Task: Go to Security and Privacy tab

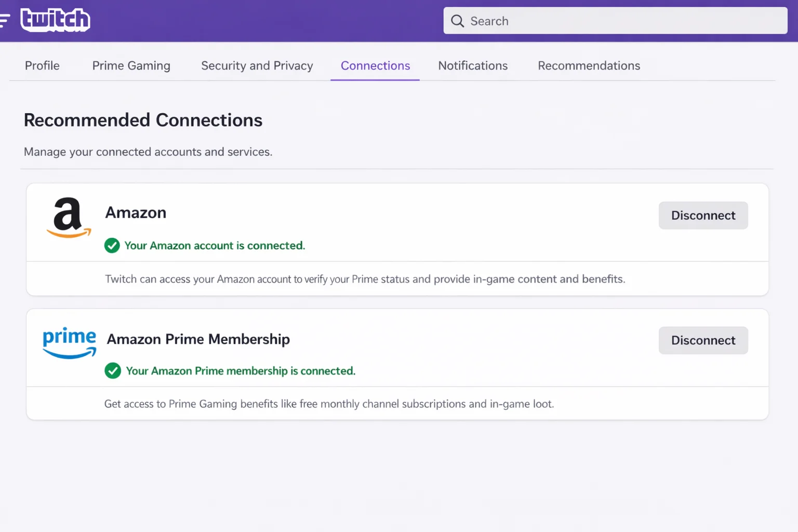Action: tap(257, 66)
